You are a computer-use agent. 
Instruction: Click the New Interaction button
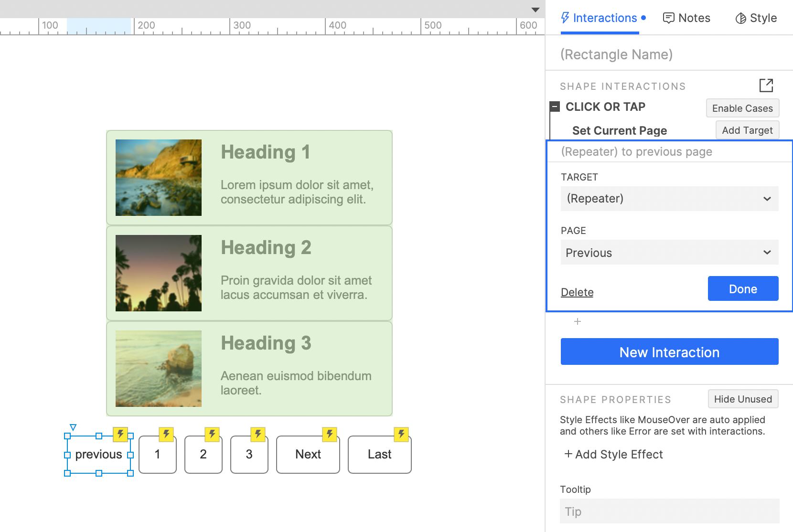(669, 352)
